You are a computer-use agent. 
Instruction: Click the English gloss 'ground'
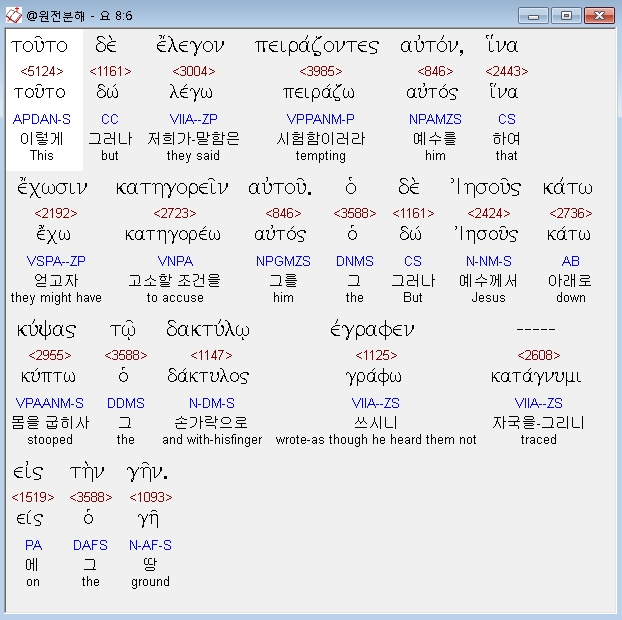pyautogui.click(x=151, y=582)
